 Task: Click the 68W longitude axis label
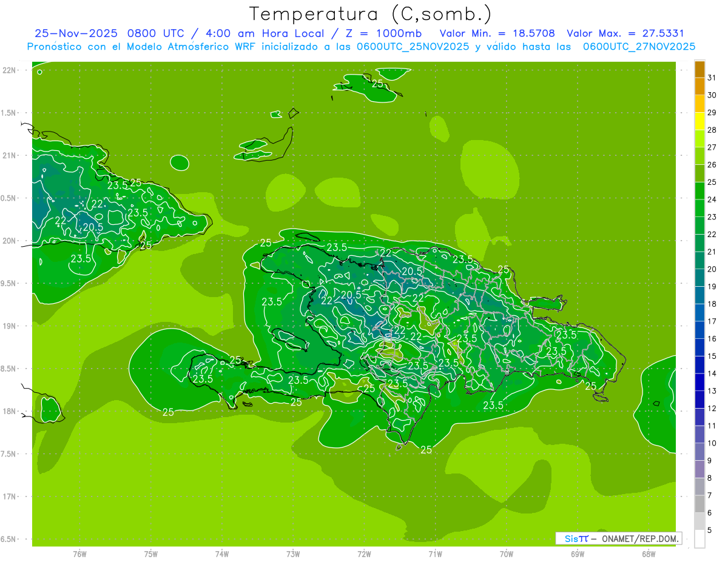(649, 554)
